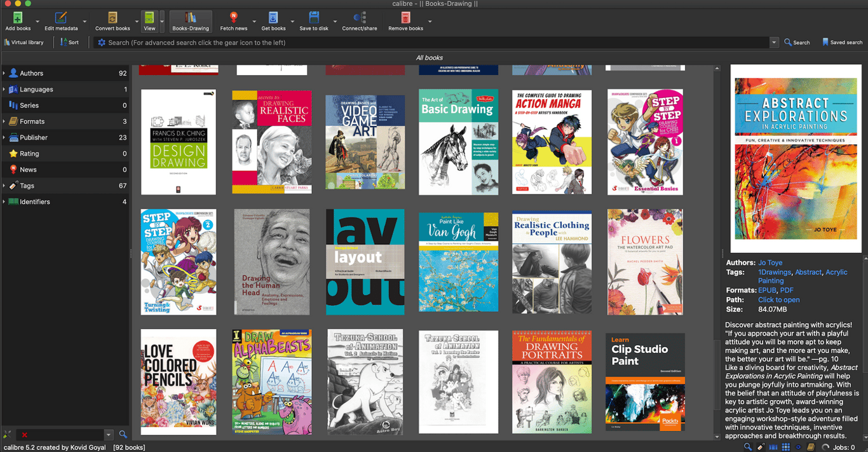The height and width of the screenshot is (452, 868).
Task: Click the View book icon
Action: (x=149, y=18)
